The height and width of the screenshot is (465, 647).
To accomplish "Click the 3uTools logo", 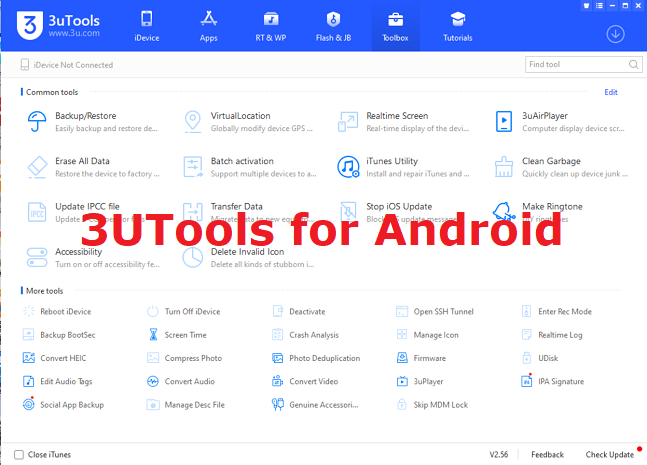I will click(x=58, y=26).
